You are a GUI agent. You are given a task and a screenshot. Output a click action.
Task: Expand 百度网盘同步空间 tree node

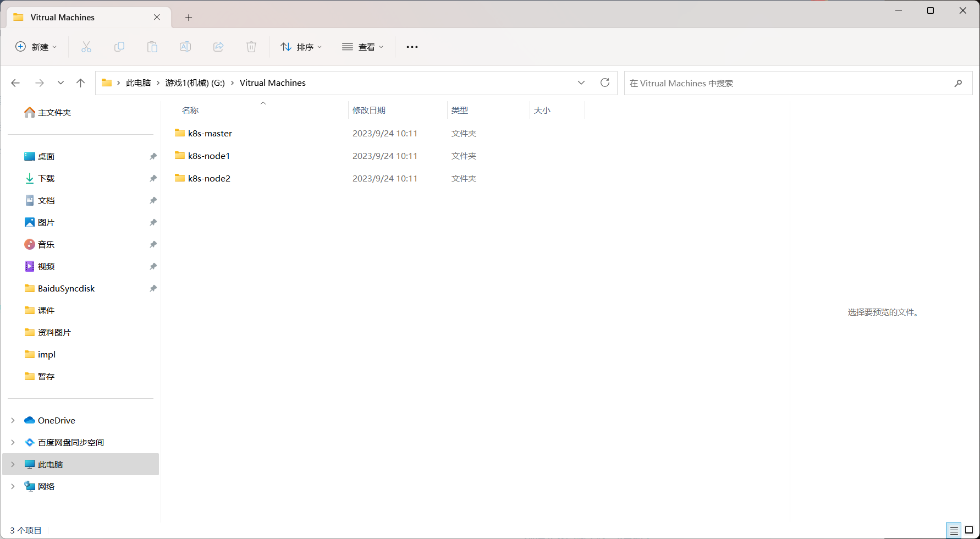(13, 442)
